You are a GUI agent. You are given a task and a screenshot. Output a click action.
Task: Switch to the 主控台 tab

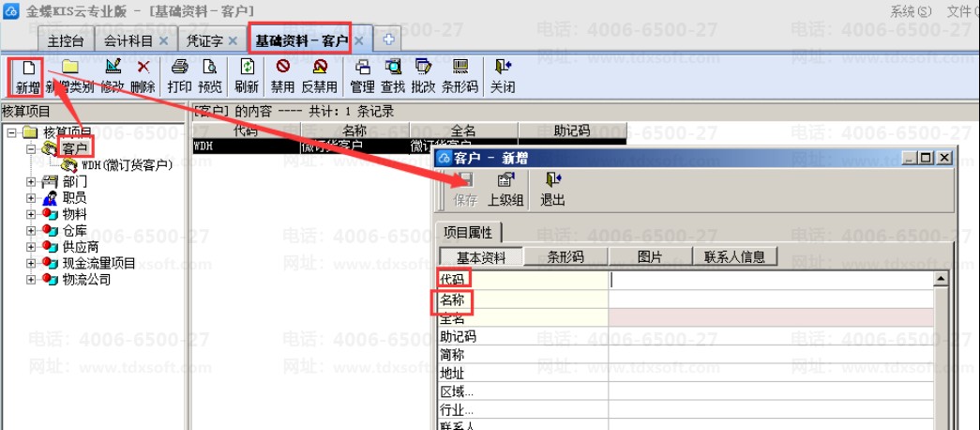point(66,40)
